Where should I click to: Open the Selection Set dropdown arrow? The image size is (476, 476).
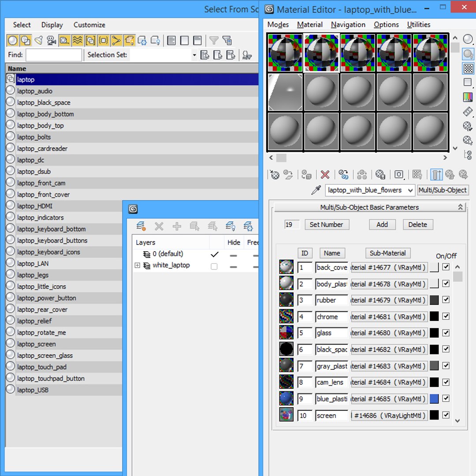point(194,55)
